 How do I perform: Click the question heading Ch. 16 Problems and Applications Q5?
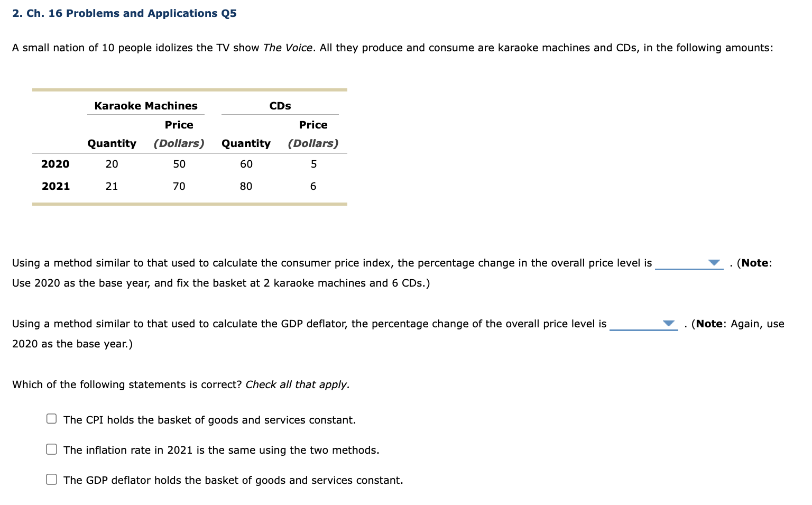click(124, 13)
